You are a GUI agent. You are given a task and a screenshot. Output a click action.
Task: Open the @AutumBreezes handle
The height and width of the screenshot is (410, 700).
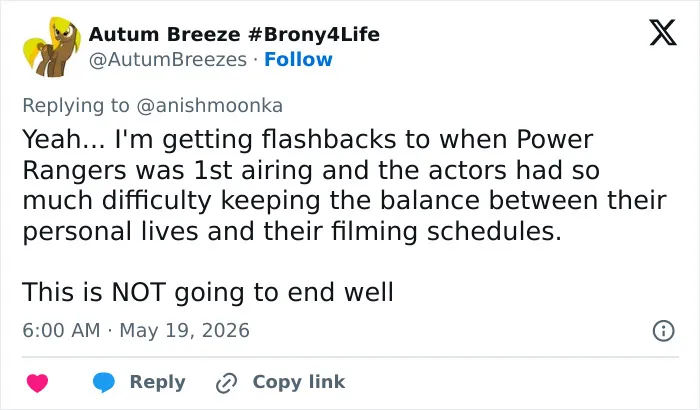tap(168, 59)
